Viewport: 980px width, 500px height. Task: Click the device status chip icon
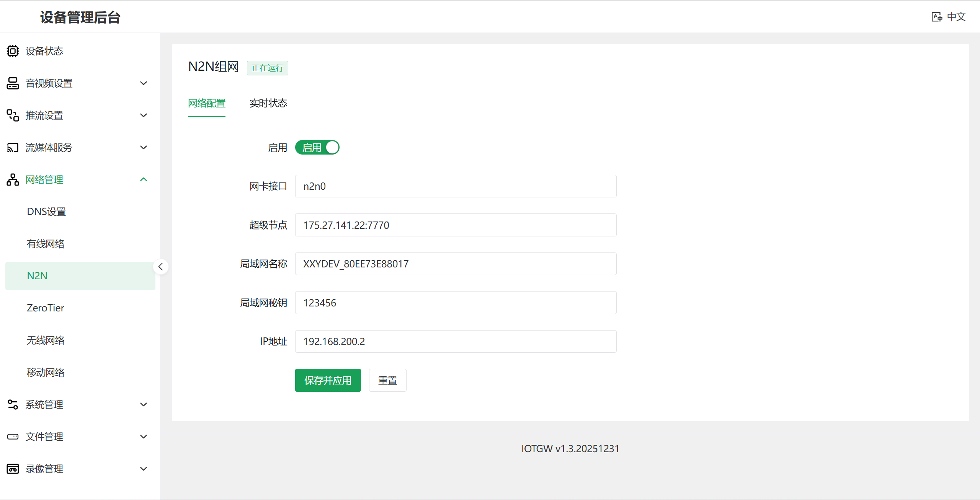tap(13, 51)
